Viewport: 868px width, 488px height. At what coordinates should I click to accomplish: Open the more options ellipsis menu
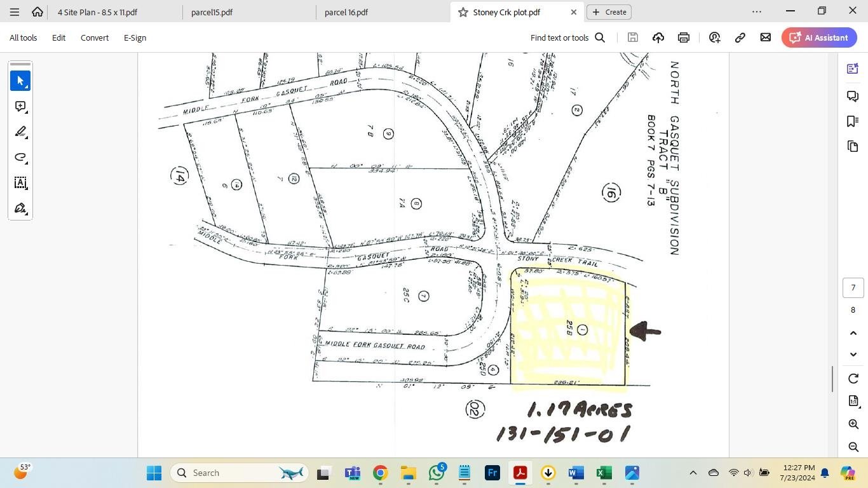(x=756, y=11)
